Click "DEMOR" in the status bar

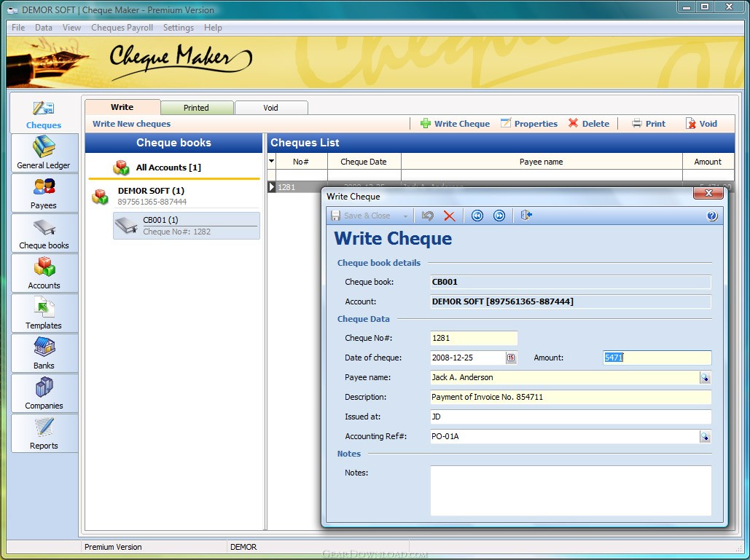[x=243, y=547]
